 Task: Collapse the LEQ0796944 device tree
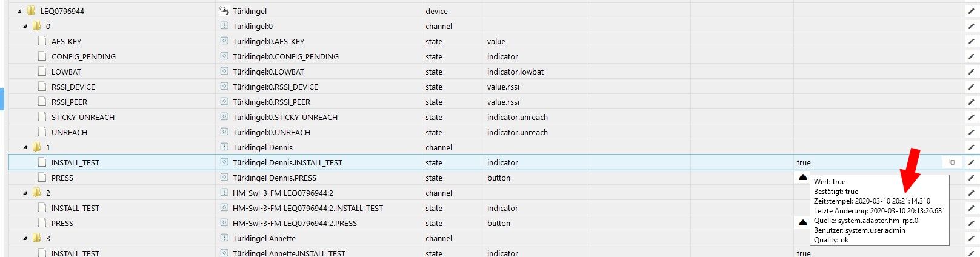[19, 11]
